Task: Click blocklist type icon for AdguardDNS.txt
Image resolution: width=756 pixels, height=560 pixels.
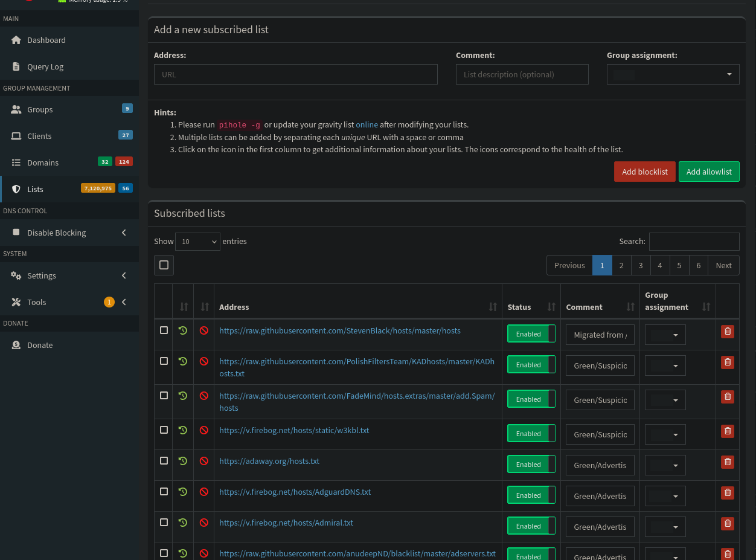Action: point(204,492)
